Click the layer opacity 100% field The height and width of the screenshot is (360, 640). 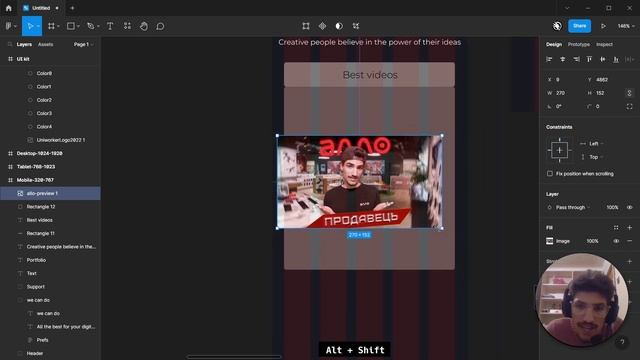click(612, 207)
